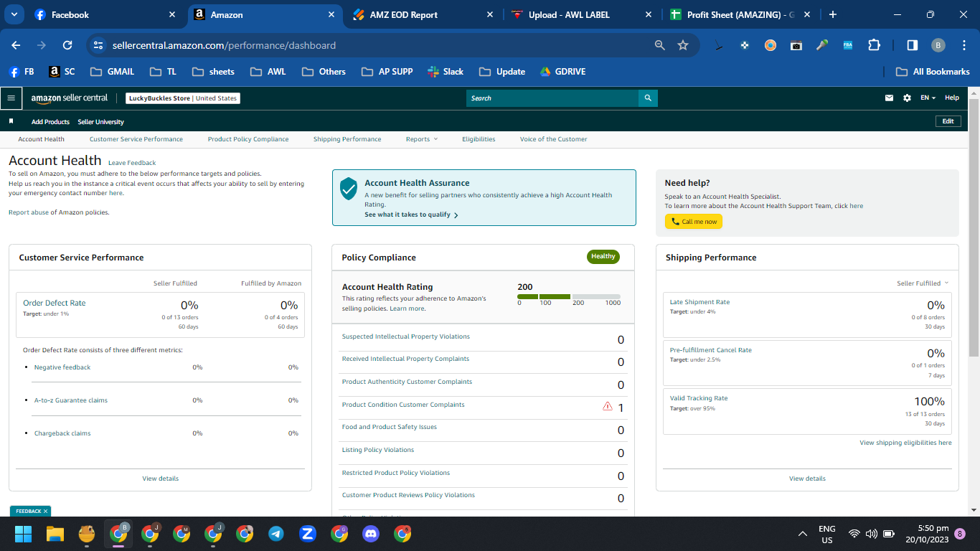The height and width of the screenshot is (551, 980).
Task: Click the orange circle extension icon
Action: (x=771, y=45)
